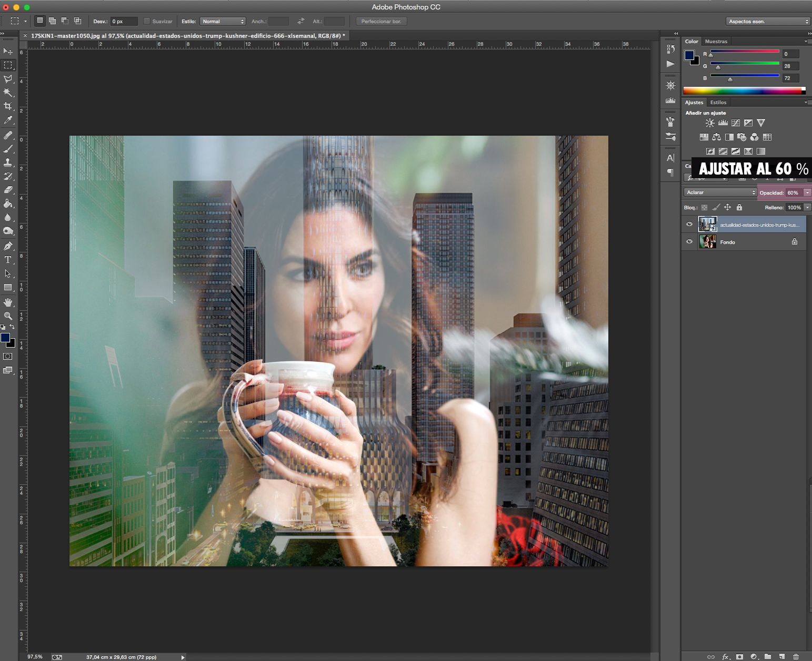Open the History panel icon

(670, 49)
